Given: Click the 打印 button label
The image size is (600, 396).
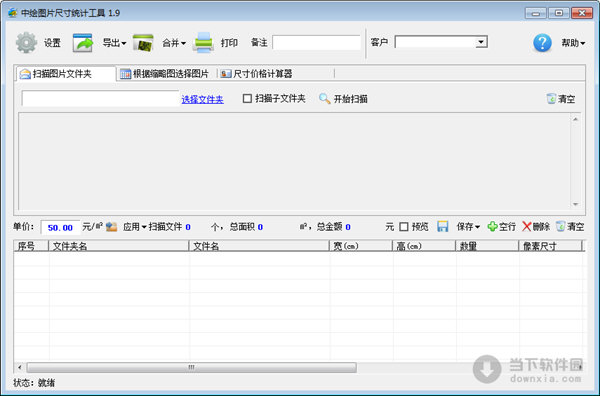Looking at the screenshot, I should point(229,43).
